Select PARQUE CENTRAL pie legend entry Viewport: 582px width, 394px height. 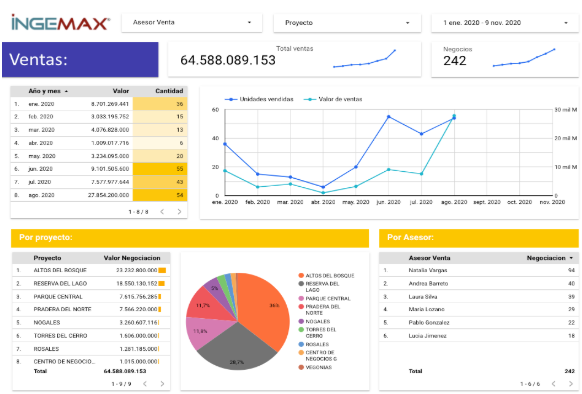(324, 299)
